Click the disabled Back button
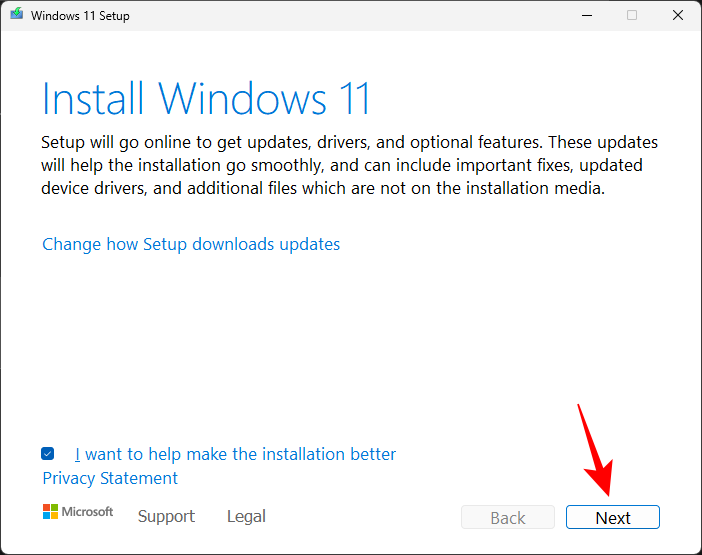Viewport: 702px width, 555px height. (508, 517)
